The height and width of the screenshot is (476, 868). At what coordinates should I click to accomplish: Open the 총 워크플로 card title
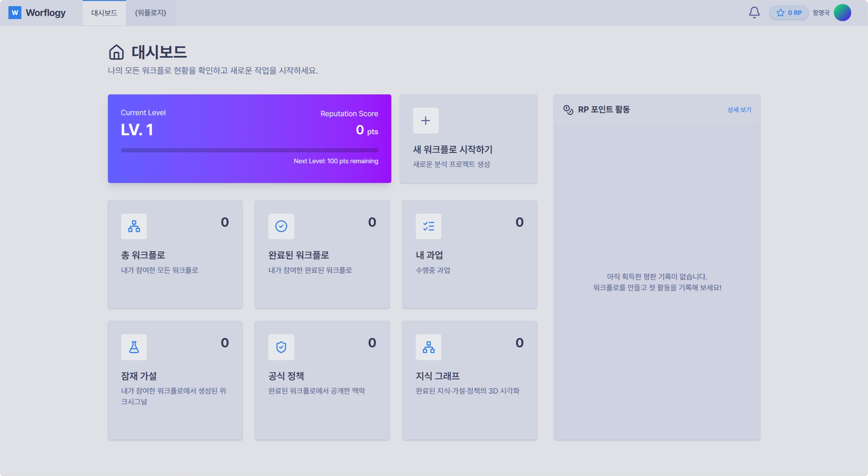[143, 255]
